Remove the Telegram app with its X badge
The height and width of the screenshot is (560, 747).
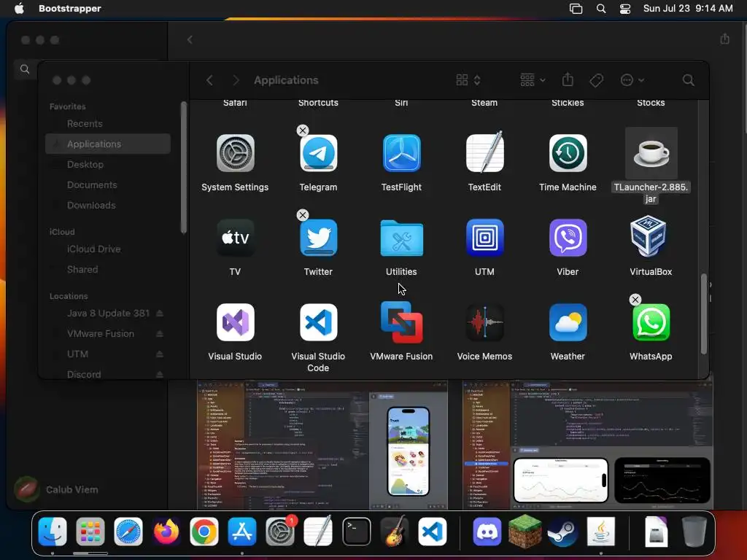coord(303,131)
